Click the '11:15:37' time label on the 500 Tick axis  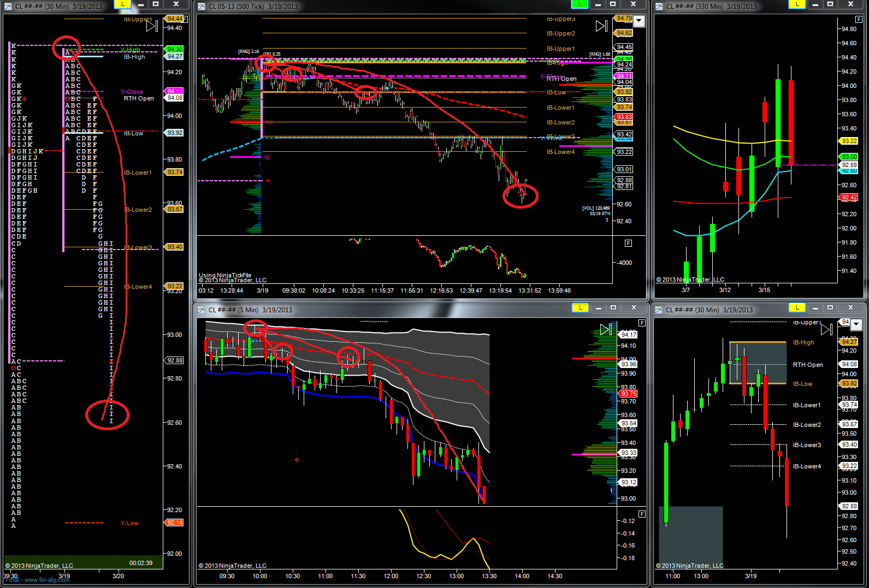coord(382,290)
